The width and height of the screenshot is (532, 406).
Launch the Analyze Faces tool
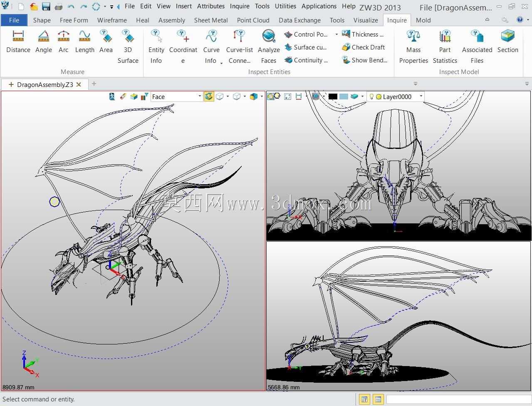(x=269, y=47)
